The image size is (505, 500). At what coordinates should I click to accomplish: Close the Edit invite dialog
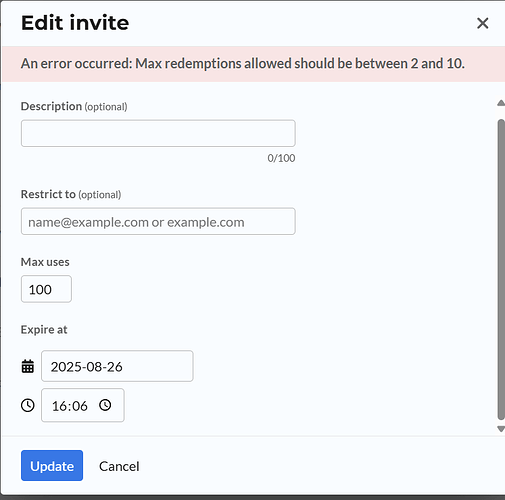coord(482,23)
